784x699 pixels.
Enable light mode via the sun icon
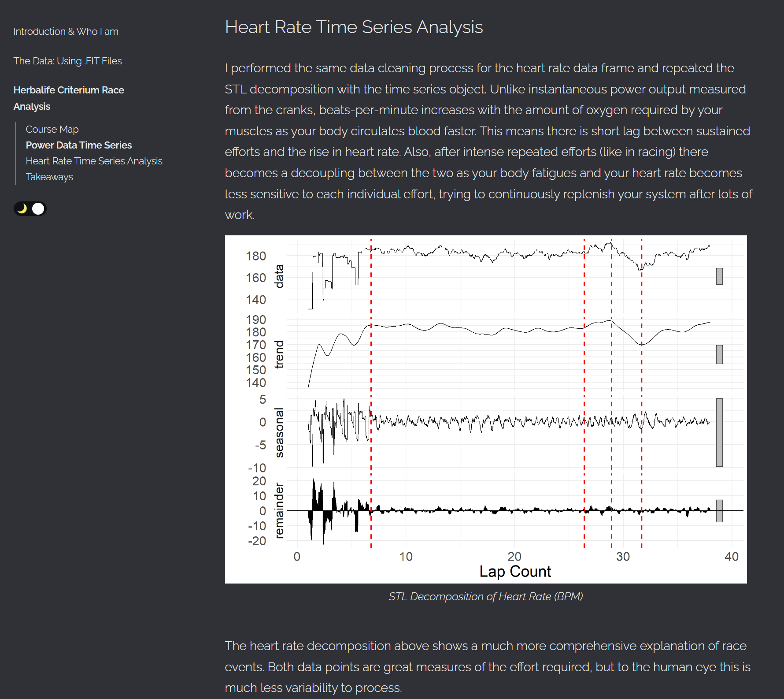point(38,208)
